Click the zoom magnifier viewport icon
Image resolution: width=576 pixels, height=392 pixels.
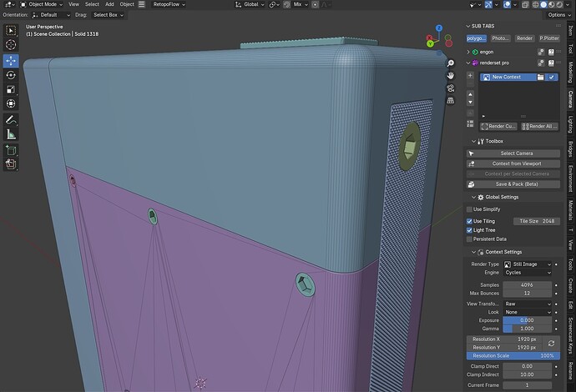(x=451, y=63)
